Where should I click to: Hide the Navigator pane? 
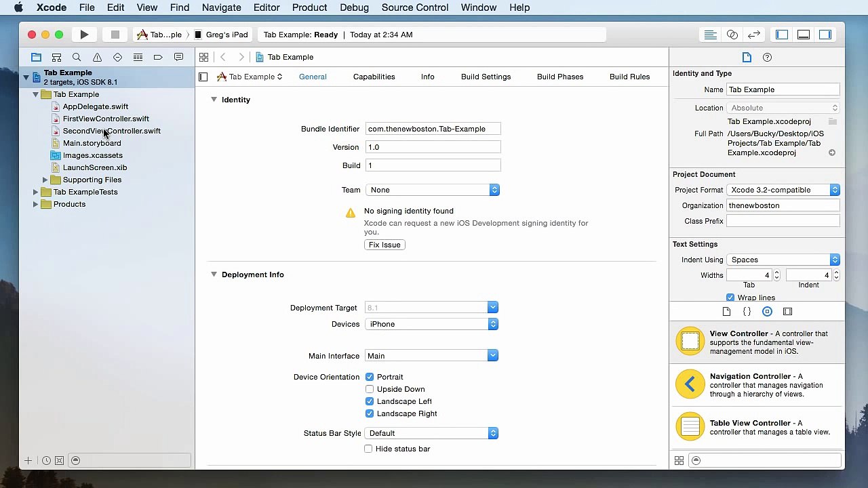click(x=782, y=35)
